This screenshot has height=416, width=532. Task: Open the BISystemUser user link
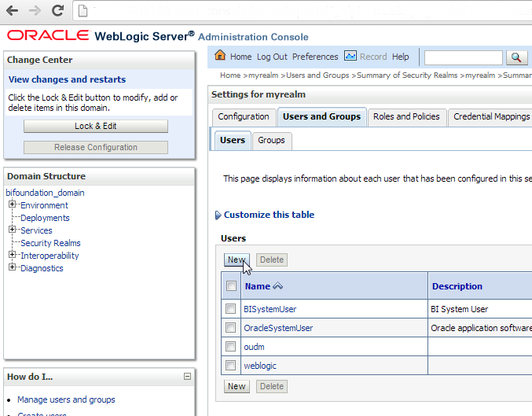click(x=270, y=309)
